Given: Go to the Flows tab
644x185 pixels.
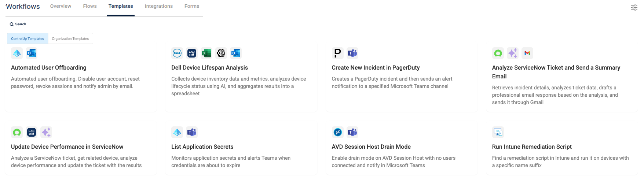Looking at the screenshot, I should [x=90, y=6].
